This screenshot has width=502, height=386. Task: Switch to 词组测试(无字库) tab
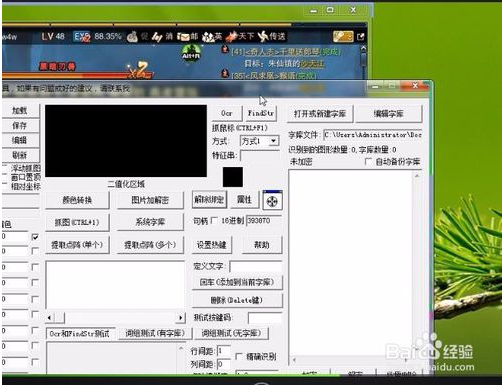pyautogui.click(x=231, y=333)
